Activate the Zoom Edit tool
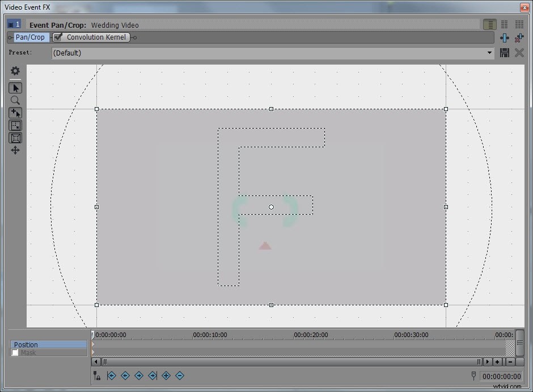This screenshot has width=533, height=392. [15, 100]
